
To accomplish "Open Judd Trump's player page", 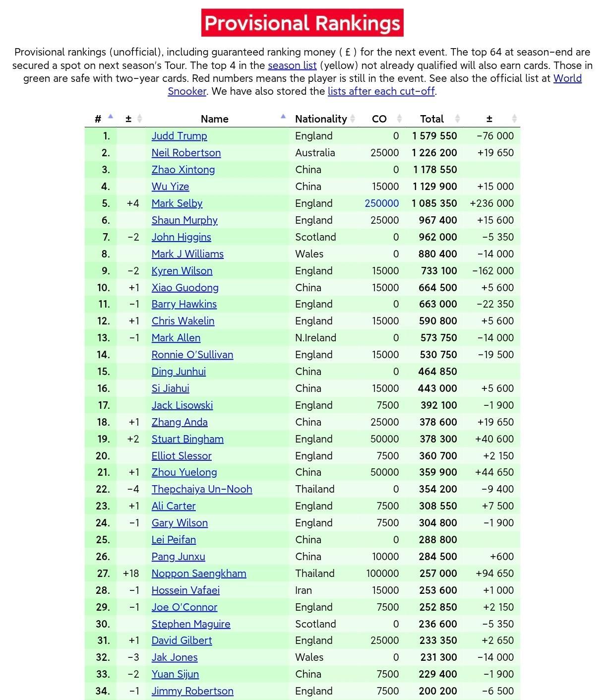I will coord(179,135).
